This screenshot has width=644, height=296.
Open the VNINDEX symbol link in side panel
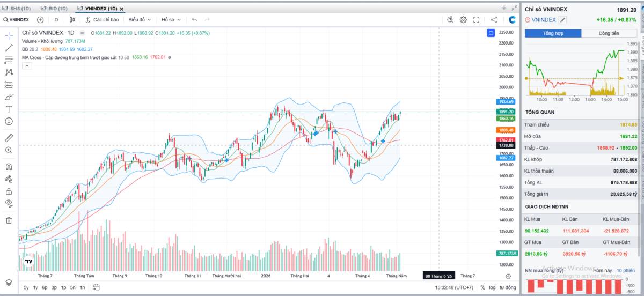click(x=544, y=20)
